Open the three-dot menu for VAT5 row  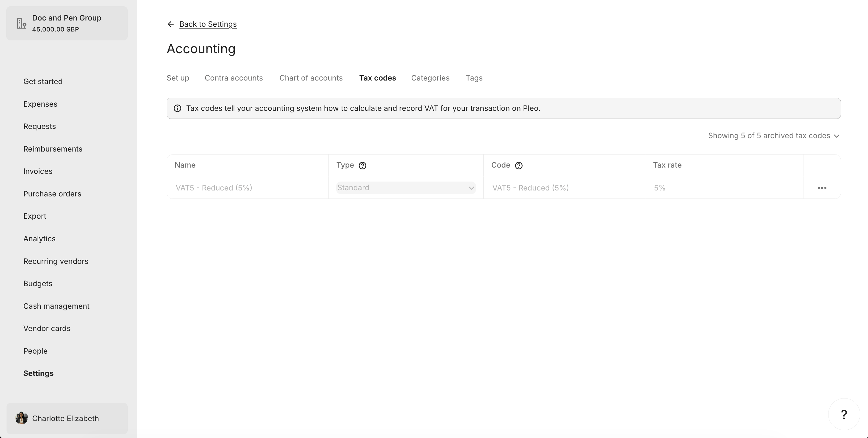click(x=822, y=188)
